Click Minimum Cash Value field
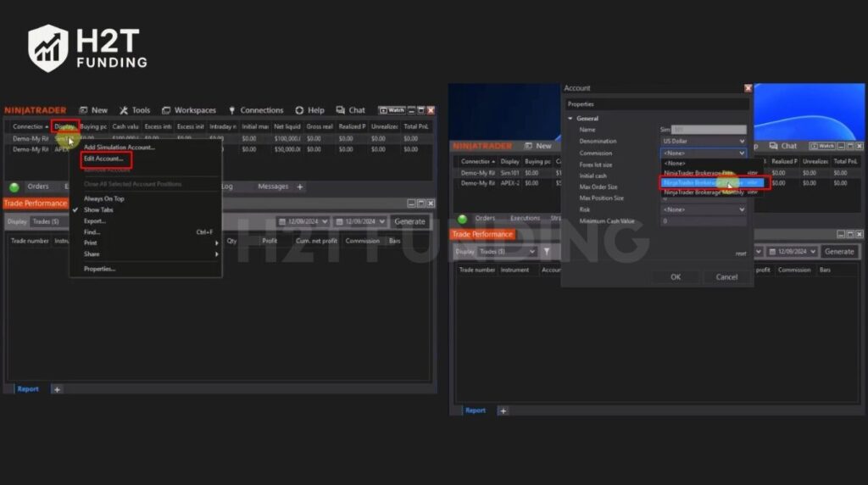The height and width of the screenshot is (485, 868). point(703,221)
